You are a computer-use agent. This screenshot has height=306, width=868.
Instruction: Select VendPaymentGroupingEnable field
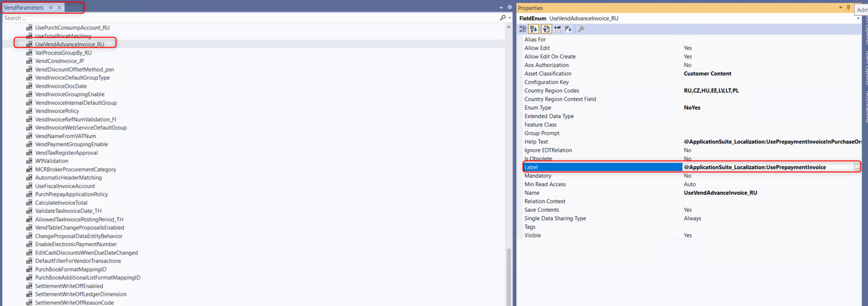click(71, 144)
